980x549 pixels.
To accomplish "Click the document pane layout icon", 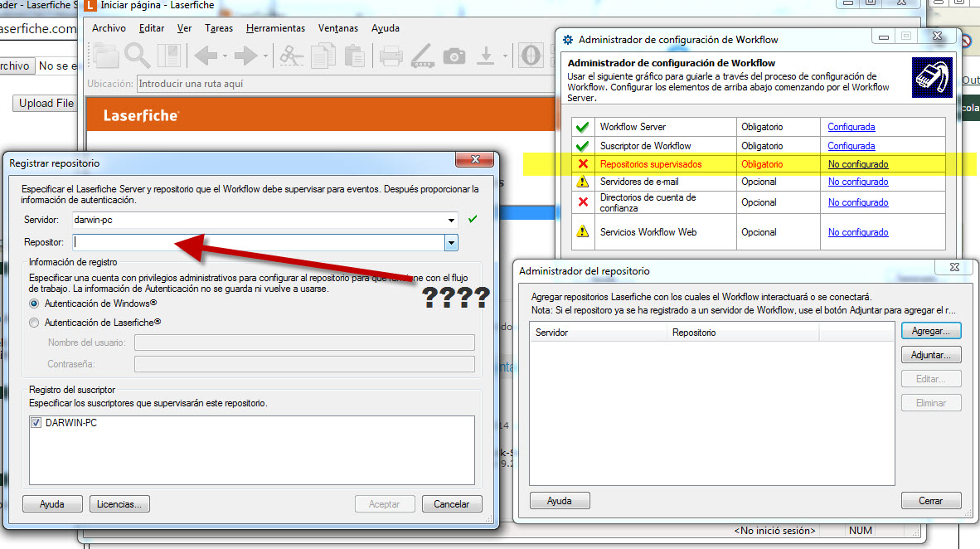I will (x=168, y=56).
